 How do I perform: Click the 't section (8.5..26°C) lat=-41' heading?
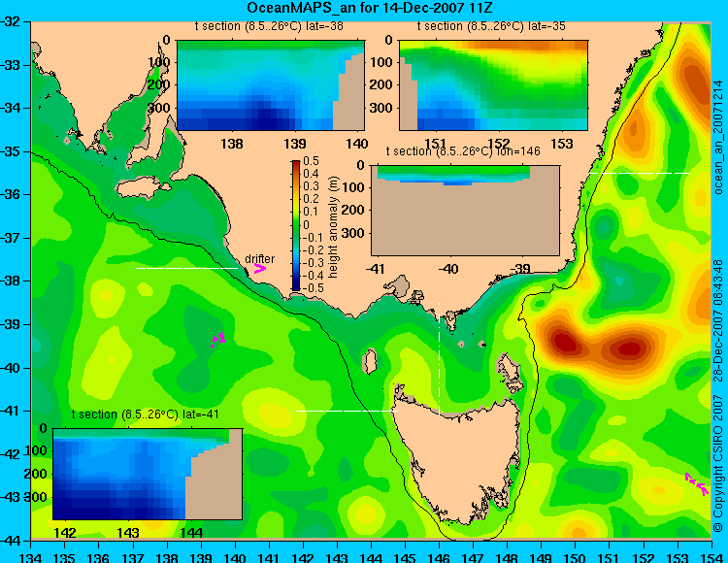[146, 414]
